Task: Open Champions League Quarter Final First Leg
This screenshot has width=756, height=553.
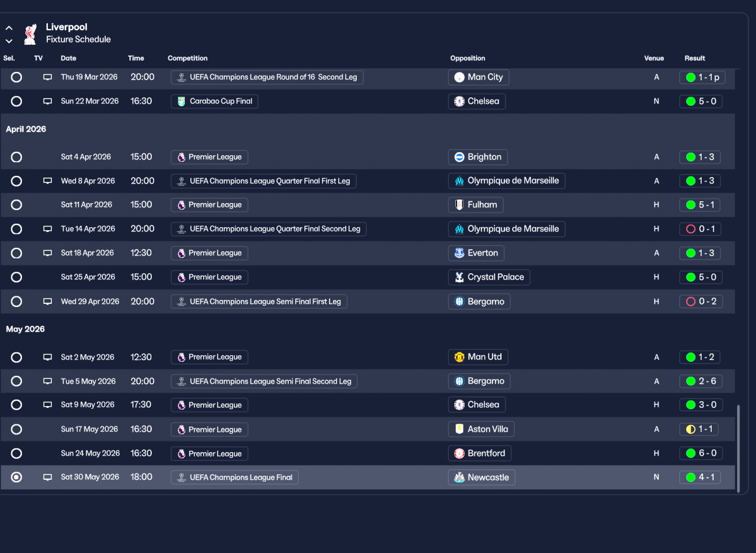Action: tap(263, 181)
